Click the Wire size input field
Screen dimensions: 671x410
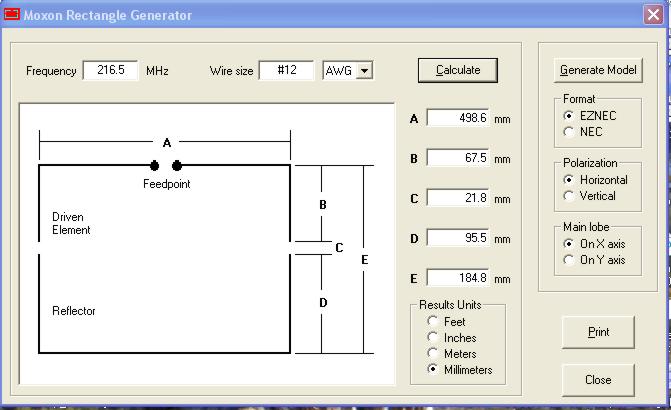[x=286, y=71]
